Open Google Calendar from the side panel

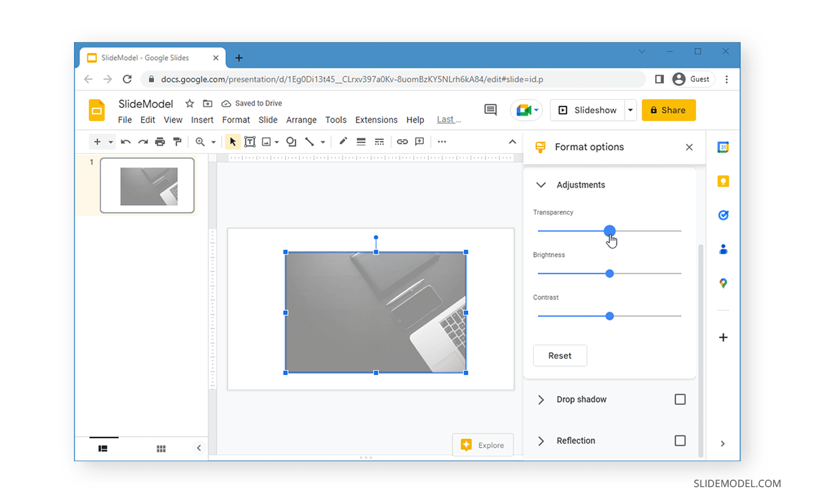point(722,145)
